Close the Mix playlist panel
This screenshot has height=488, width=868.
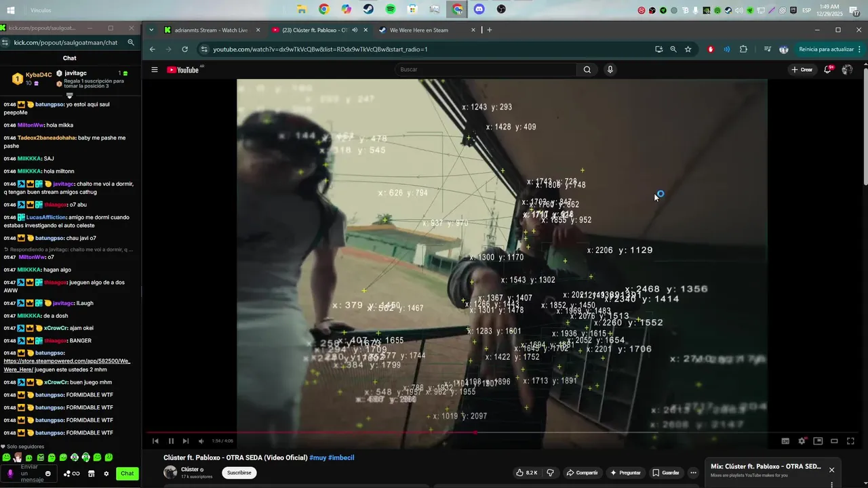tap(831, 470)
